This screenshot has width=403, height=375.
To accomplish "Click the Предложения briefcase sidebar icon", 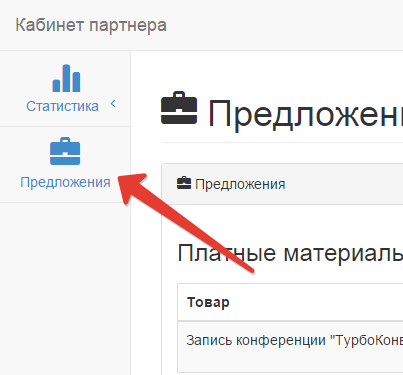I will tap(65, 151).
